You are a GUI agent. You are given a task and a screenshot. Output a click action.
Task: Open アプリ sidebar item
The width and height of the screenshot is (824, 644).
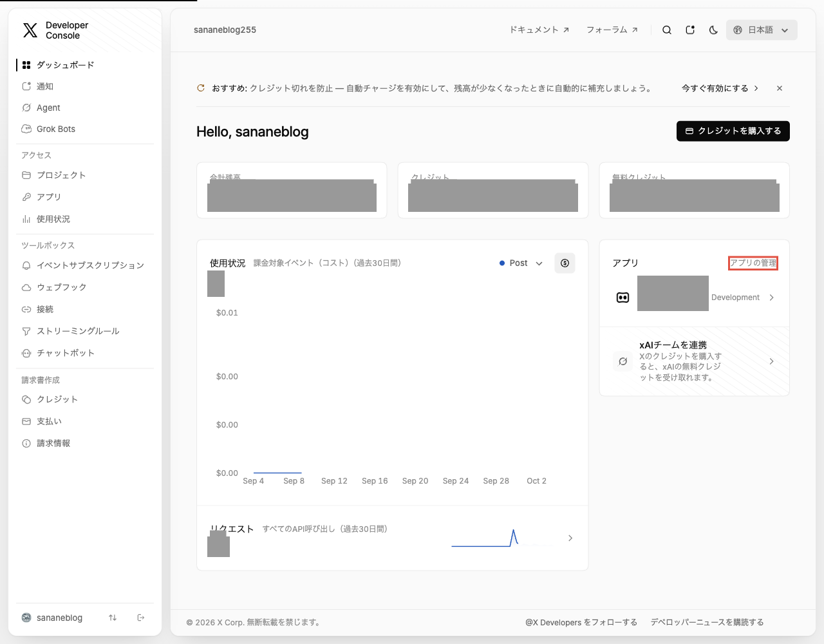pos(85,197)
